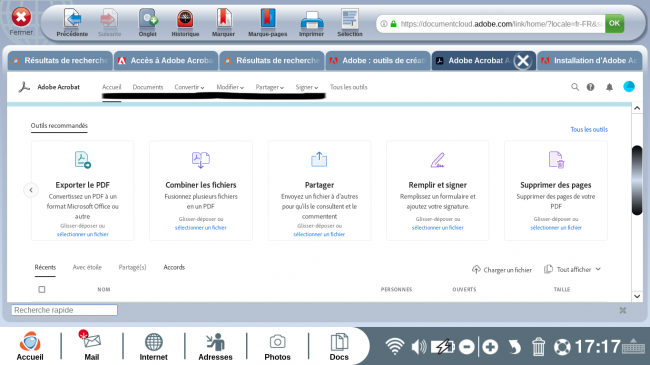650x365 pixels.
Task: Open Photos in the bottom dock
Action: click(277, 346)
